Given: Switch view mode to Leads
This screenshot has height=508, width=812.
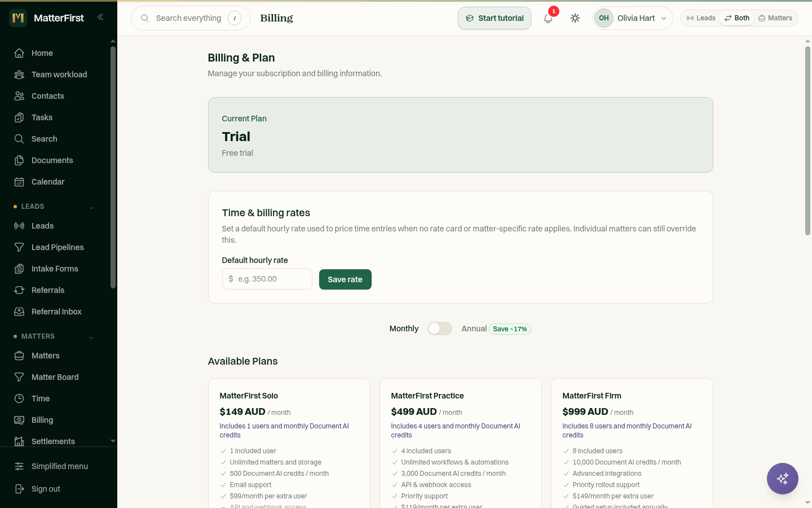Looking at the screenshot, I should (x=701, y=18).
